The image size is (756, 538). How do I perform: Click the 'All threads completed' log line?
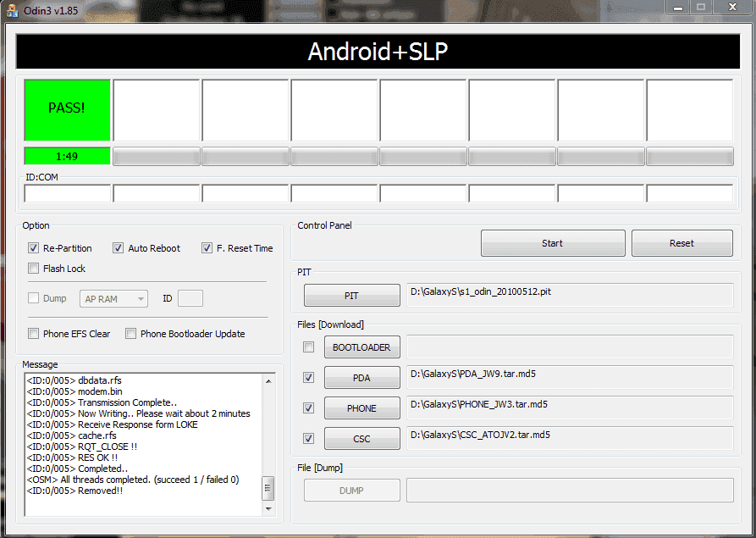click(x=133, y=480)
